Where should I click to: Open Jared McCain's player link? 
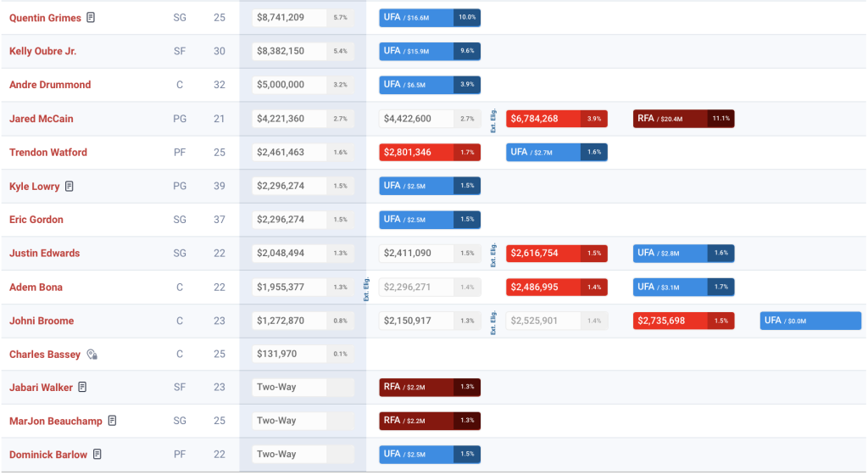[x=41, y=119]
